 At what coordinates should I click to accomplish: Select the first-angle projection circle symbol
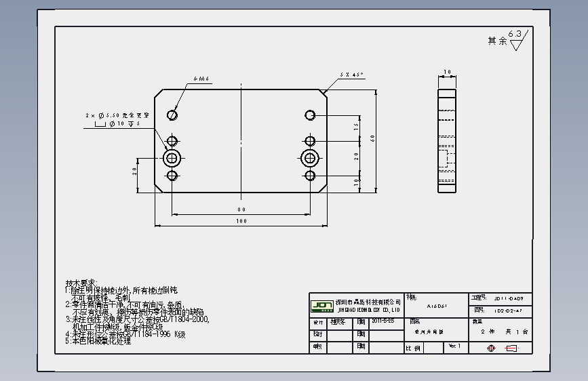[x=491, y=348]
